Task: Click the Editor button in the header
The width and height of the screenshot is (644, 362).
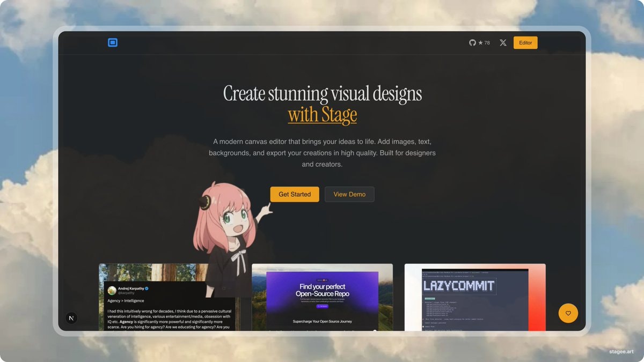Action: pyautogui.click(x=525, y=42)
